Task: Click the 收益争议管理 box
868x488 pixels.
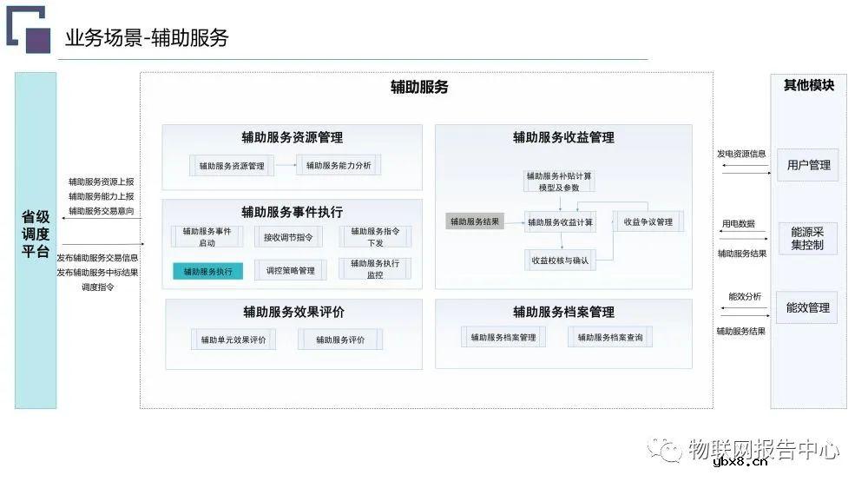Action: 648,221
